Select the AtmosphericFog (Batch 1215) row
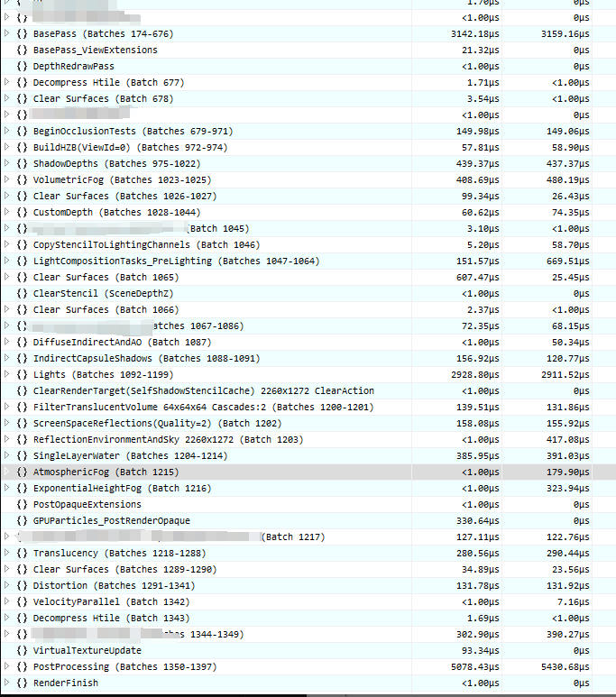Image resolution: width=616 pixels, height=697 pixels. (x=308, y=472)
